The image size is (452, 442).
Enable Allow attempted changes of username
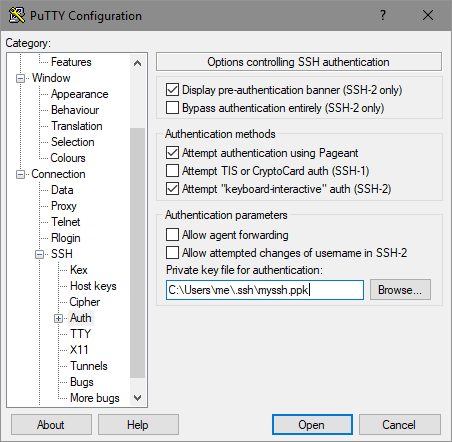pyautogui.click(x=172, y=253)
